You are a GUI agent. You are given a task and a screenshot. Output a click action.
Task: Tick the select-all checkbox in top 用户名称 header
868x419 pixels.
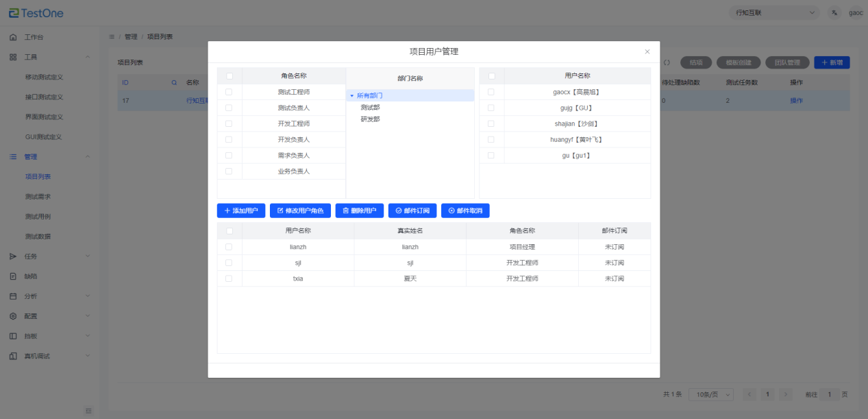click(491, 76)
